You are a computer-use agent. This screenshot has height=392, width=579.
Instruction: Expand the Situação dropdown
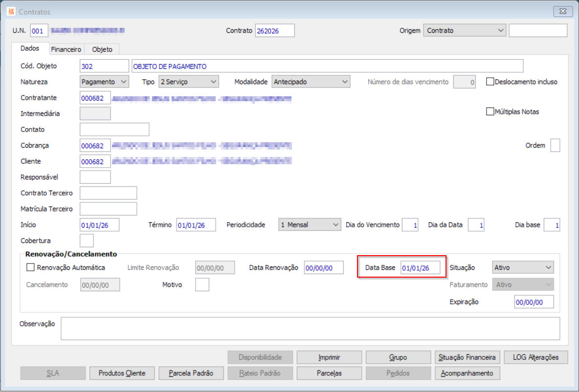click(523, 267)
